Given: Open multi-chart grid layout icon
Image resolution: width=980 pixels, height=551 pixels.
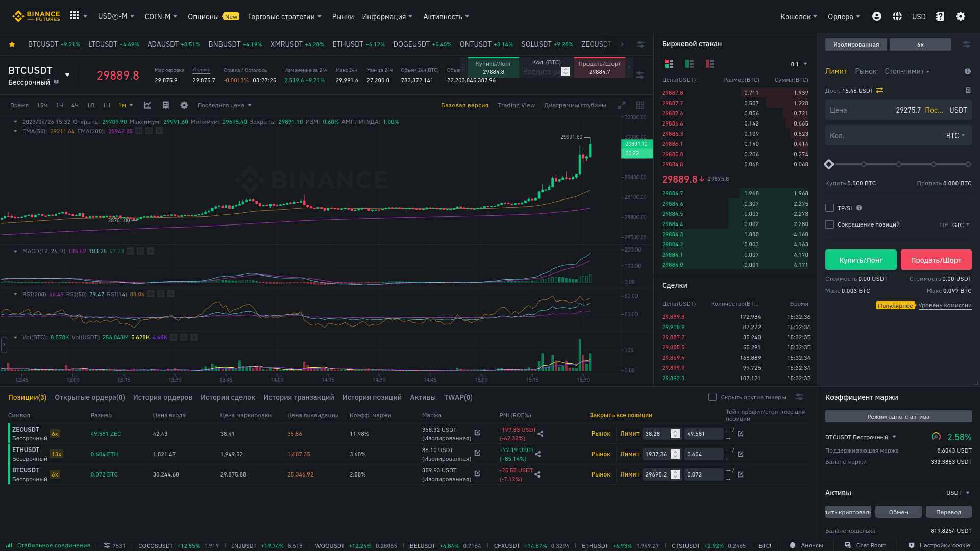Looking at the screenshot, I should (640, 105).
